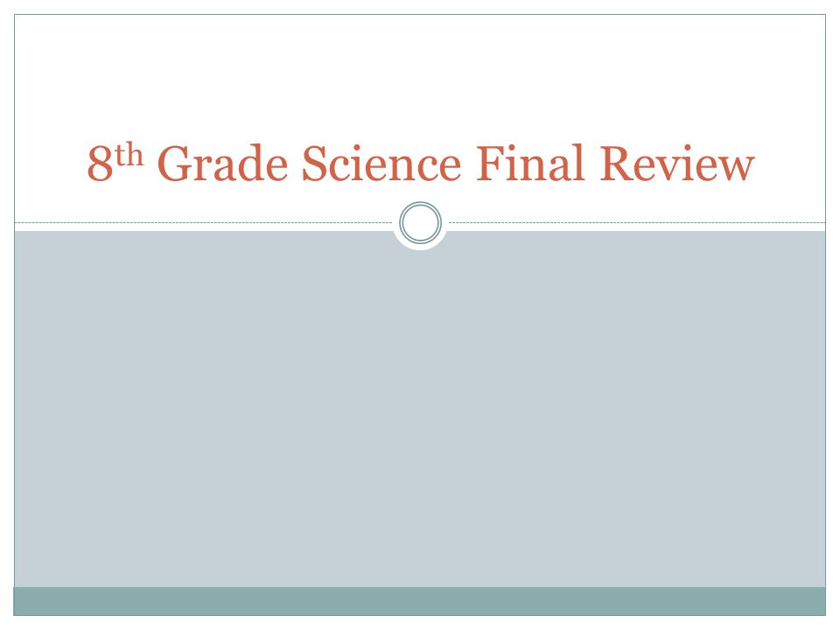
Task: Click the dark teal footer bar
Action: [419, 601]
